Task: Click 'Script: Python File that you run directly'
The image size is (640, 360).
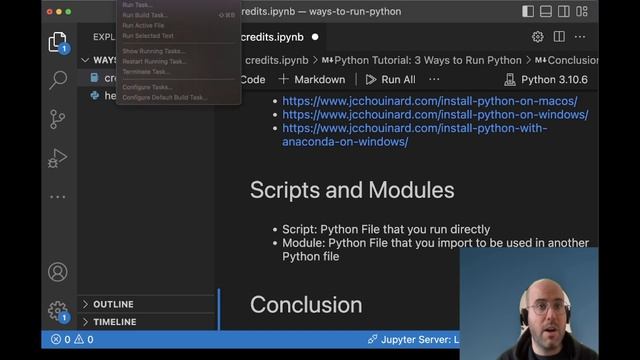Action: tap(386, 229)
